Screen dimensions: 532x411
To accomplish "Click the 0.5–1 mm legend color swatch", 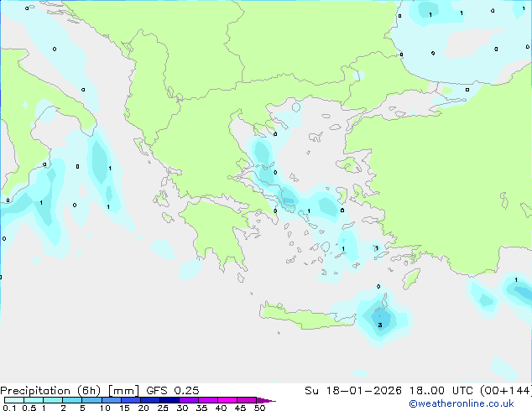I will (x=34, y=400).
